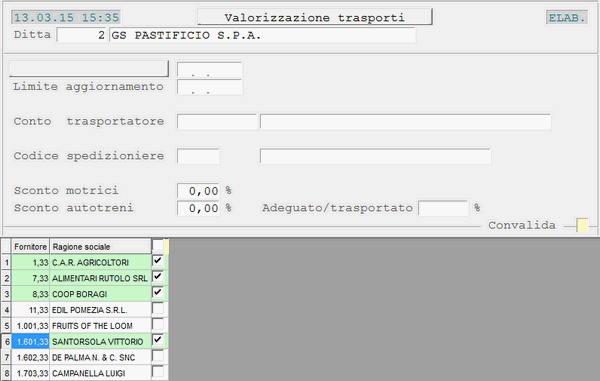
Task: Select row number 1 header
Action: [x=6, y=262]
